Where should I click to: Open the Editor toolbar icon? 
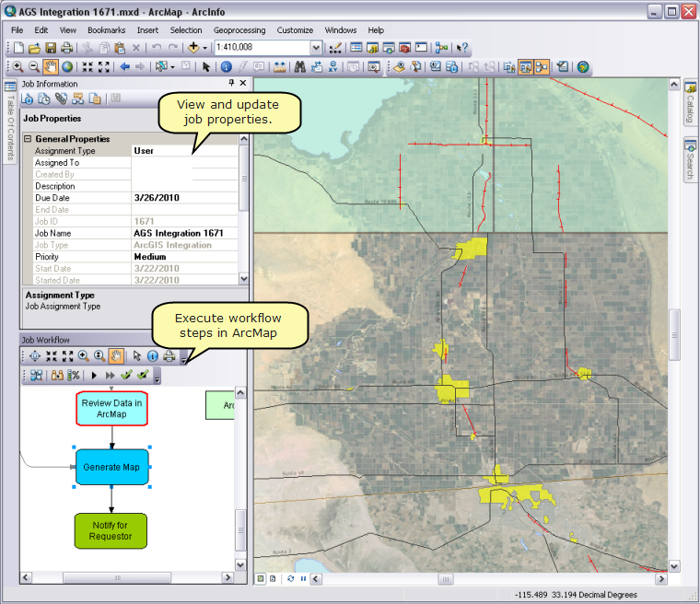(335, 47)
